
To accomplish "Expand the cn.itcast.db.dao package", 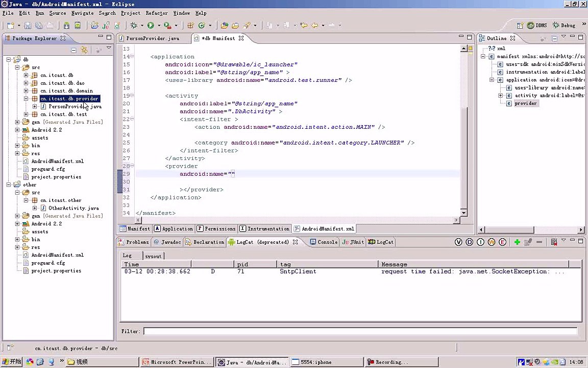I will 26,83.
